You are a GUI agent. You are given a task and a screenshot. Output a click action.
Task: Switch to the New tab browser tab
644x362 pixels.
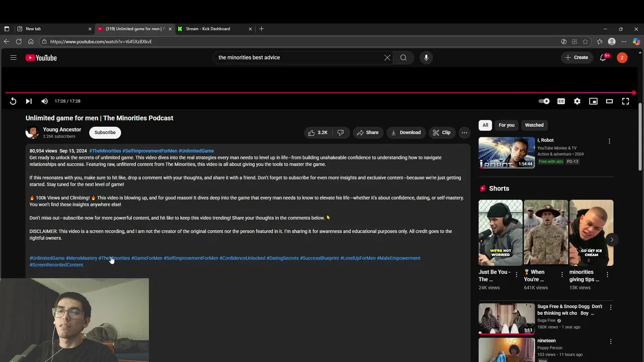pos(54,29)
